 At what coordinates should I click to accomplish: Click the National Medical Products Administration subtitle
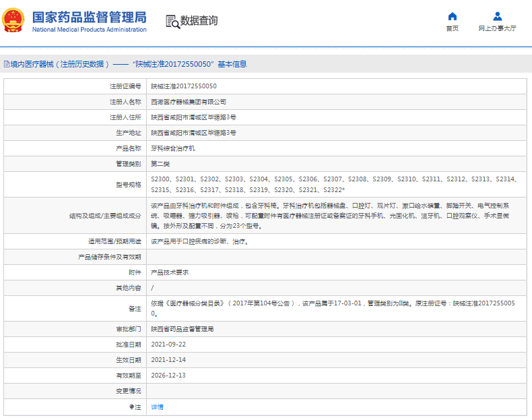[89, 30]
